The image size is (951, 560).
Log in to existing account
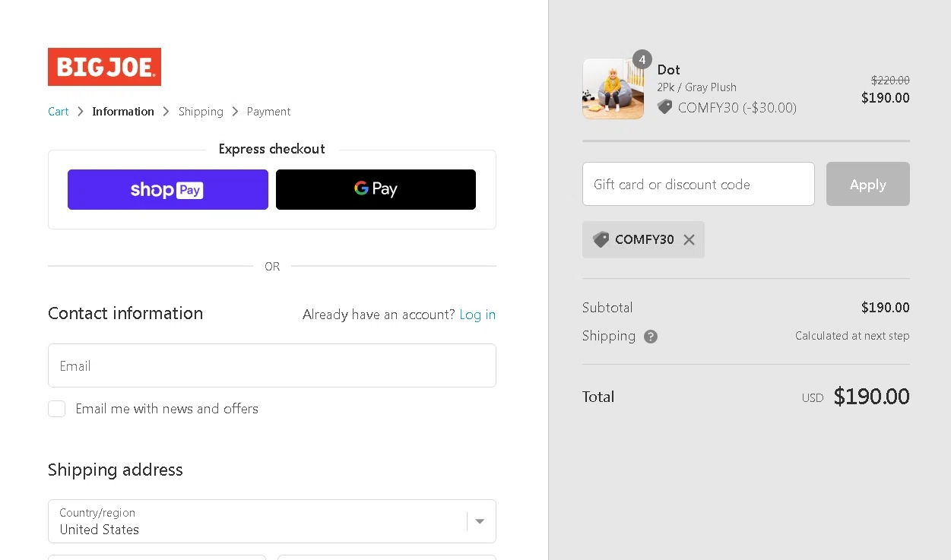477,315
